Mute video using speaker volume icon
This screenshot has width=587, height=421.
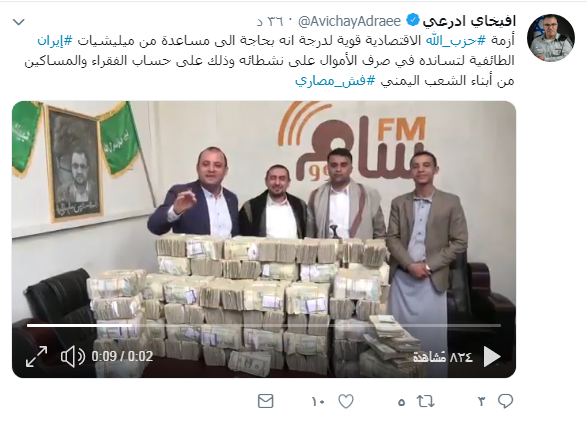(x=73, y=356)
